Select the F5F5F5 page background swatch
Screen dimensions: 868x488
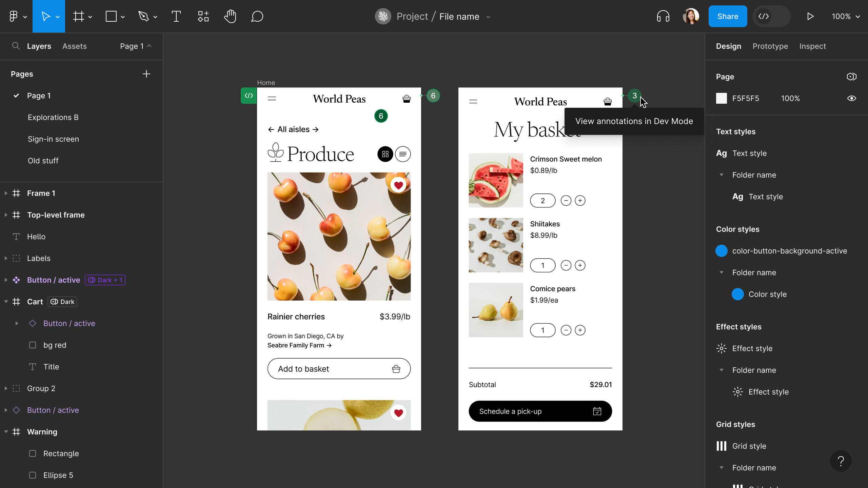coord(721,98)
